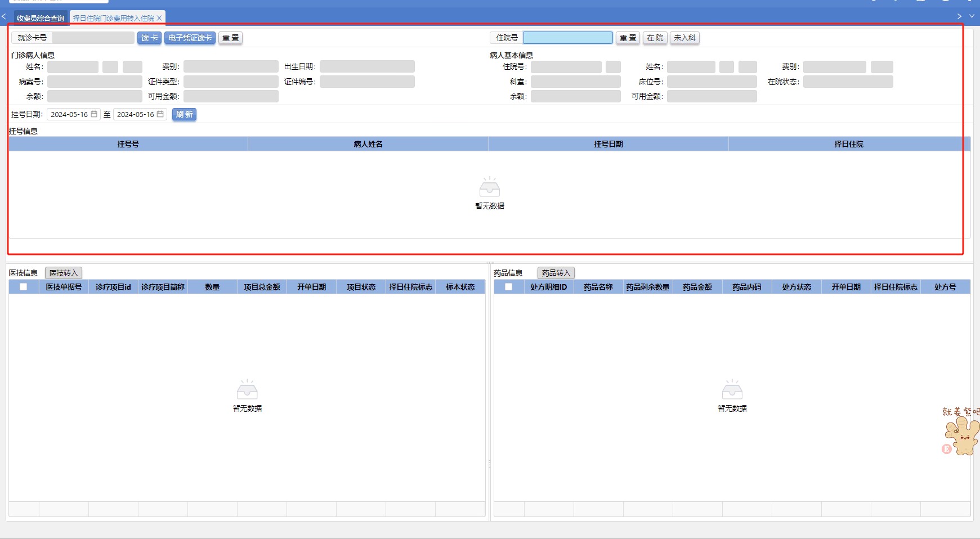Click 标本状态 column header
Screen dimensions: 980x539
pyautogui.click(x=460, y=287)
